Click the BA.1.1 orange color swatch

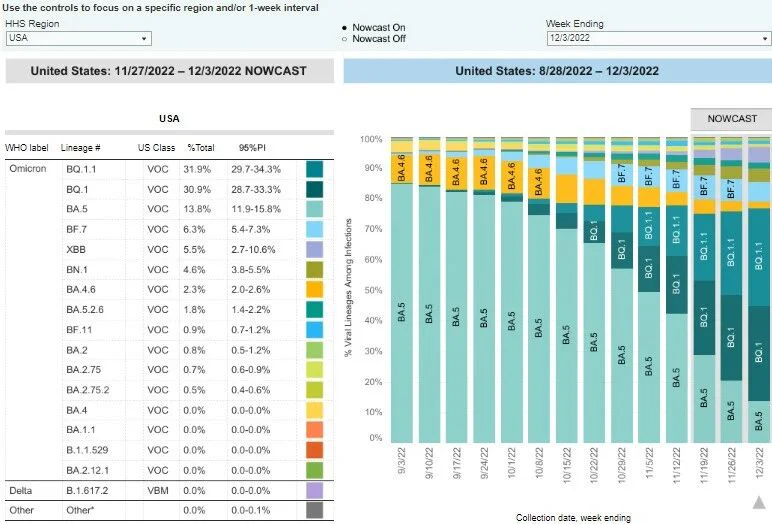pos(315,430)
